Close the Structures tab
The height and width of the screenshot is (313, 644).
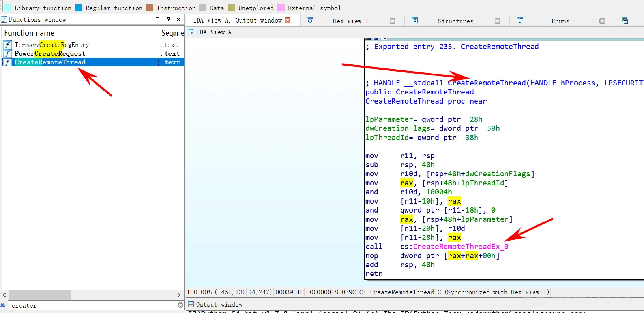tap(498, 21)
